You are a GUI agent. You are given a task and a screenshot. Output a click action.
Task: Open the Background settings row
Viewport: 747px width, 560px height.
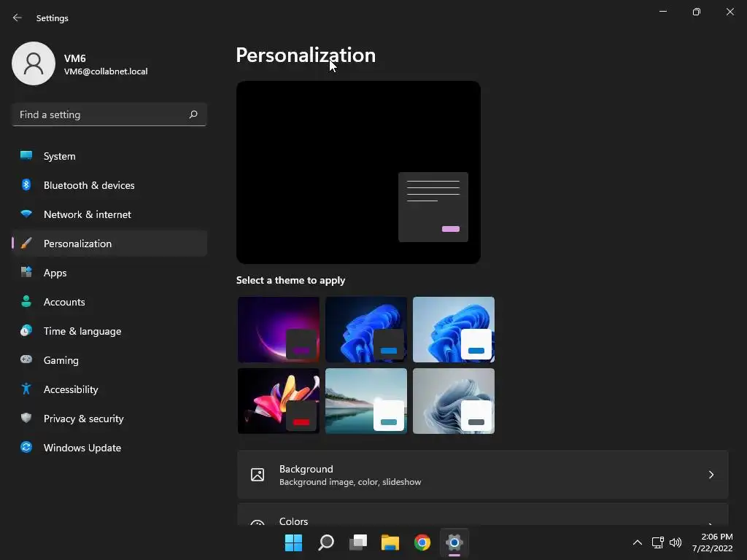click(483, 475)
